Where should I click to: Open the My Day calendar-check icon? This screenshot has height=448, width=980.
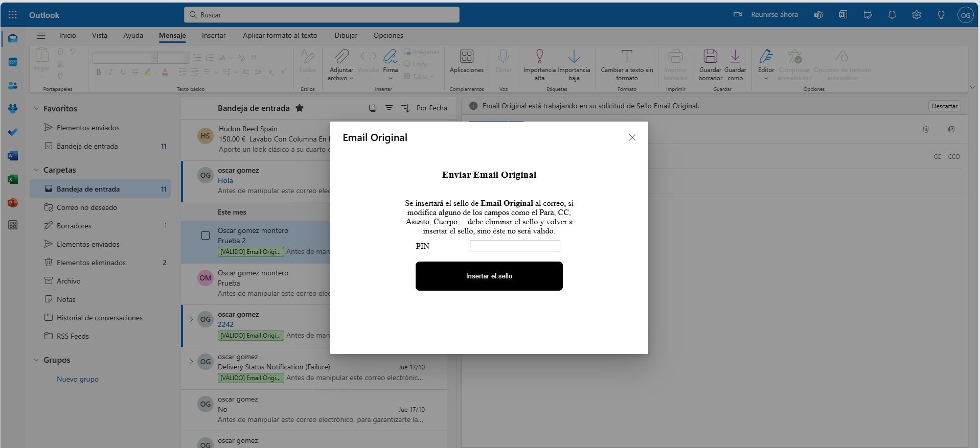point(868,15)
